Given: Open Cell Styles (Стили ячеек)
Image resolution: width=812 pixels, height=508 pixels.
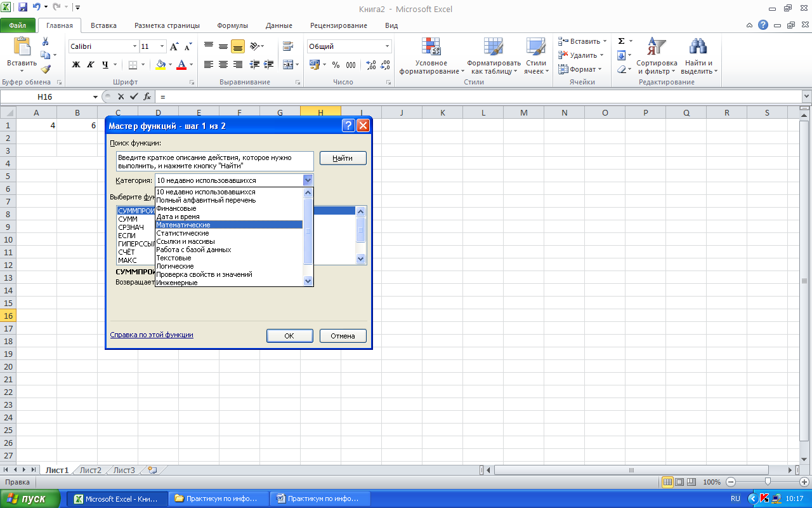Looking at the screenshot, I should 536,56.
